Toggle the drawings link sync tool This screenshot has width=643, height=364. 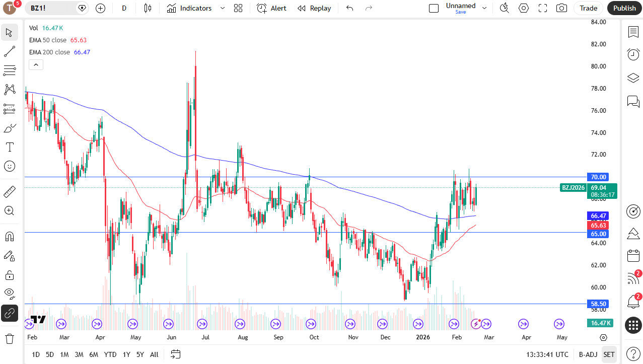(x=9, y=313)
